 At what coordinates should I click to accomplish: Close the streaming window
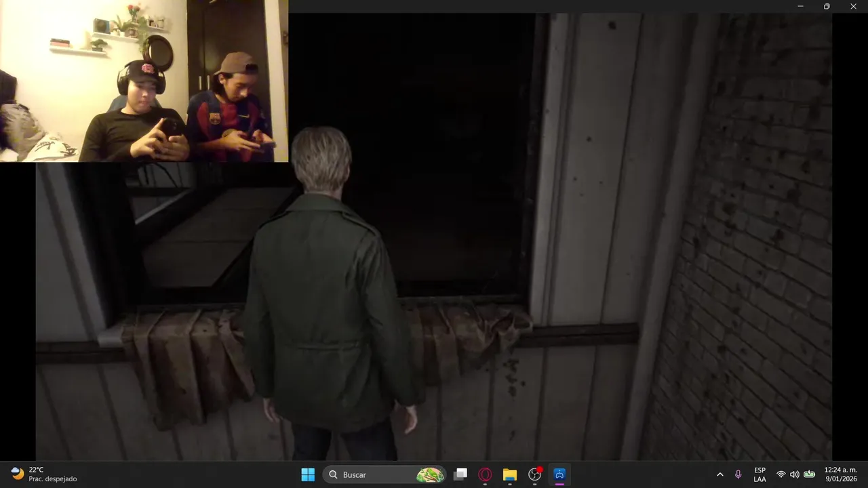pyautogui.click(x=854, y=6)
